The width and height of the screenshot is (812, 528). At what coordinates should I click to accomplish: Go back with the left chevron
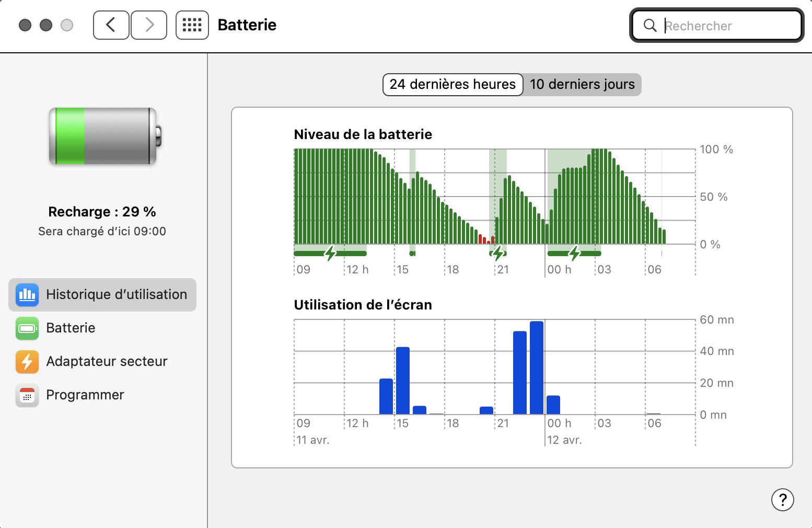[111, 25]
